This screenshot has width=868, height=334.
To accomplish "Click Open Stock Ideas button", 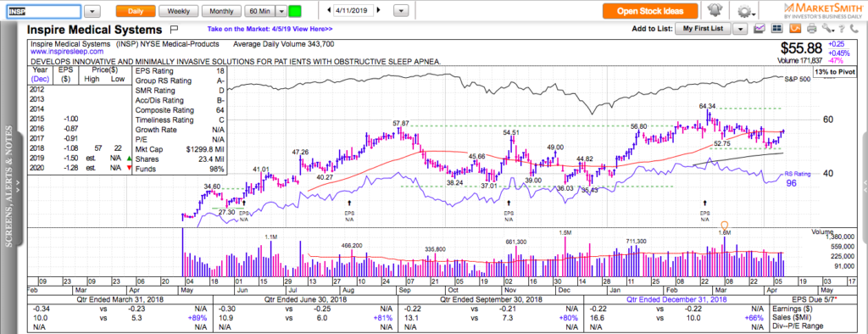I will (x=650, y=10).
